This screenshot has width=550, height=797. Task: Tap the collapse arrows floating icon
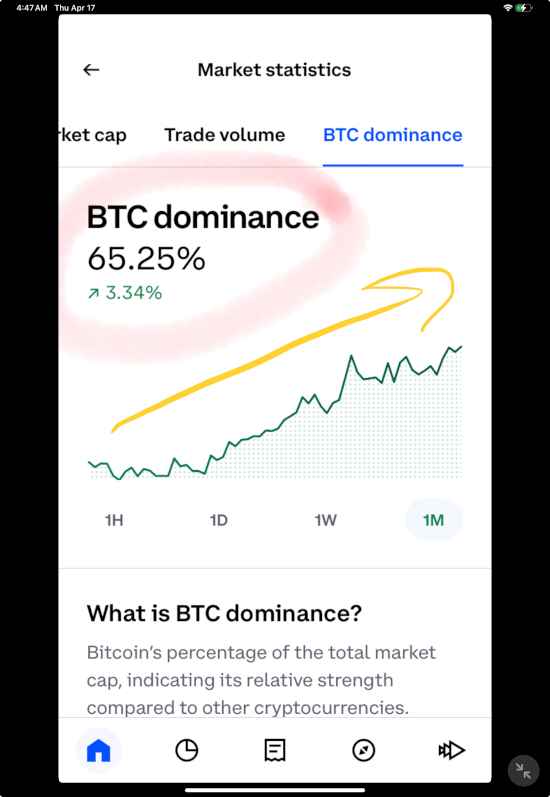point(523,771)
